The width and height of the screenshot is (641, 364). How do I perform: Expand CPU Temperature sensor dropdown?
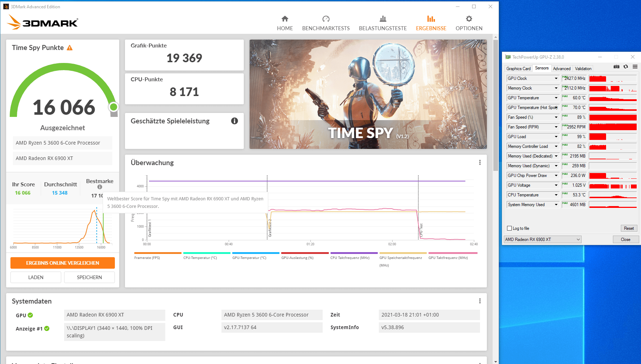556,195
